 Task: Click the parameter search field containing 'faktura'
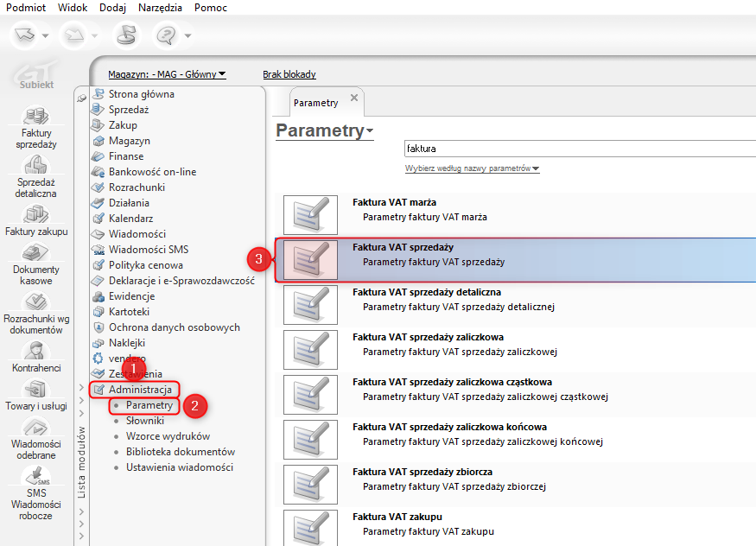pyautogui.click(x=579, y=149)
